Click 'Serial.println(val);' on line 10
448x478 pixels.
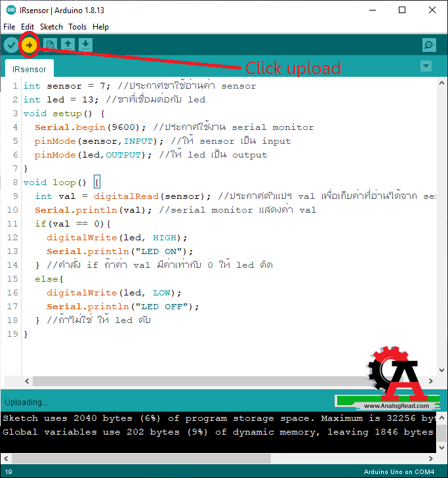point(93,209)
